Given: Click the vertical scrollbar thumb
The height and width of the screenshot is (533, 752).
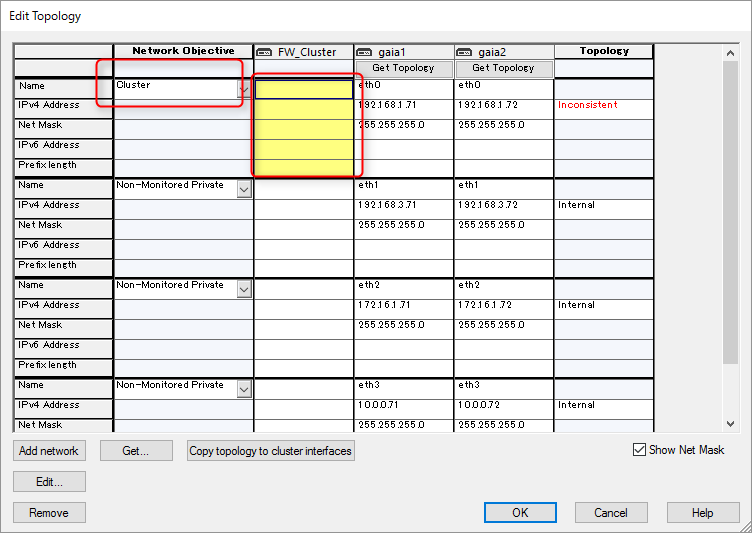Looking at the screenshot, I should (730, 213).
